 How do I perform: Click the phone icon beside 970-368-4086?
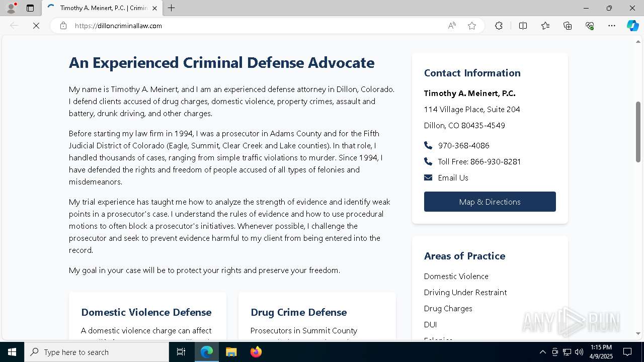point(428,145)
